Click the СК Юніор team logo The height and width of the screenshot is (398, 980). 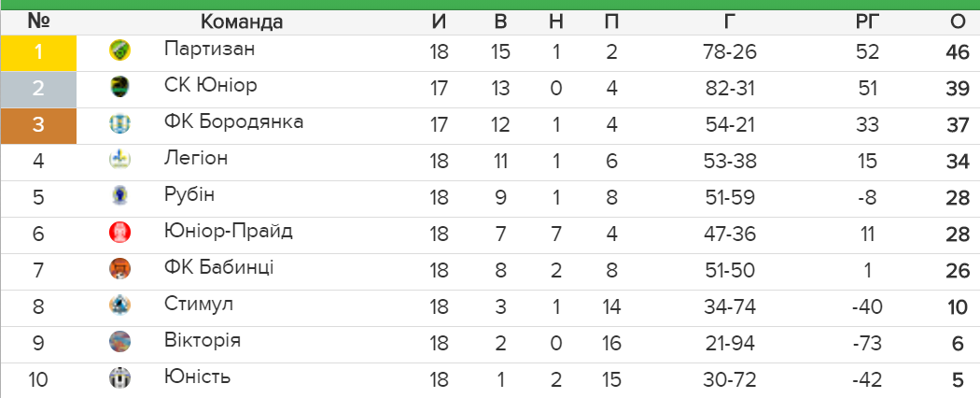pos(119,86)
